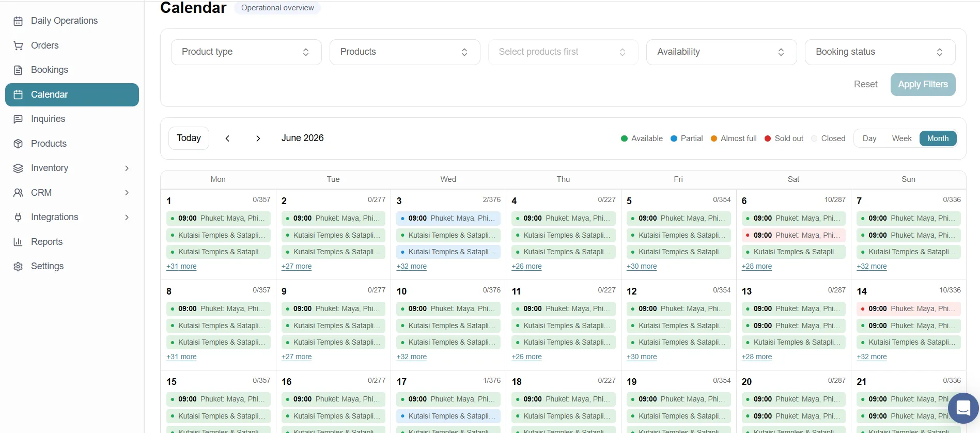Open sold-out 09:00 Phuket event on June 14
The width and height of the screenshot is (980, 433).
point(909,309)
